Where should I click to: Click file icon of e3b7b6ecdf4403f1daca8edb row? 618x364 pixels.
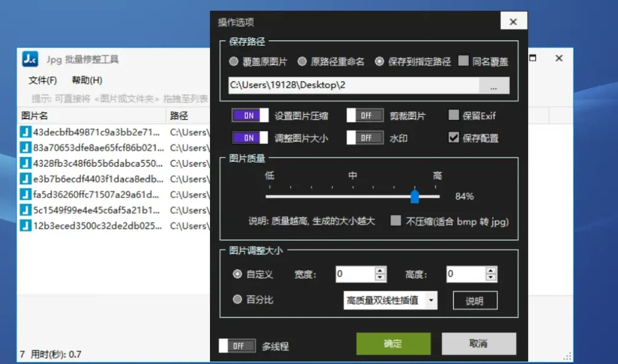[25, 179]
